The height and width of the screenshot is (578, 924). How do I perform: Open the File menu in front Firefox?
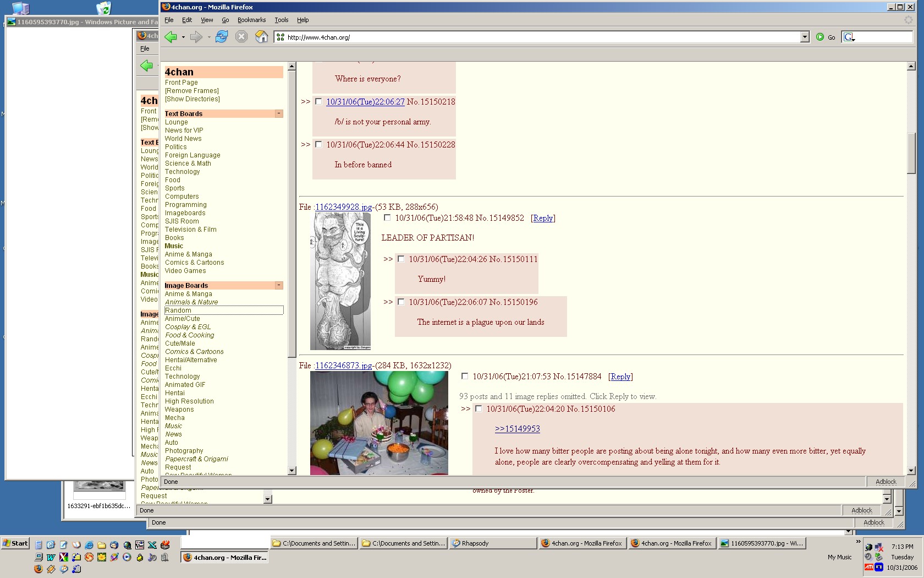[169, 20]
